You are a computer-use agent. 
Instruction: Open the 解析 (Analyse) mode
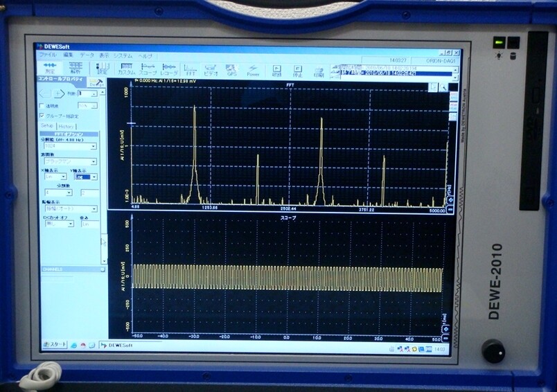click(x=76, y=68)
